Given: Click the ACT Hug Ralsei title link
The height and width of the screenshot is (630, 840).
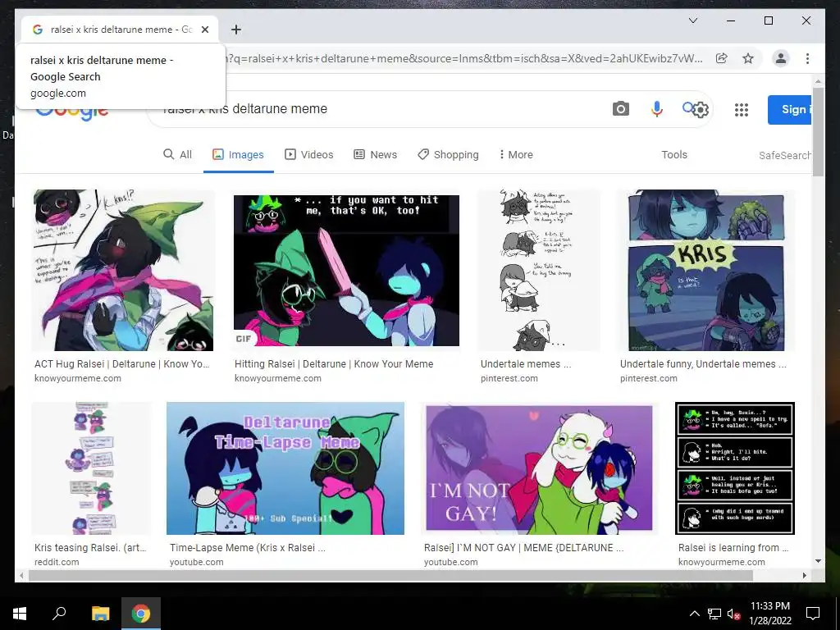Looking at the screenshot, I should point(121,364).
